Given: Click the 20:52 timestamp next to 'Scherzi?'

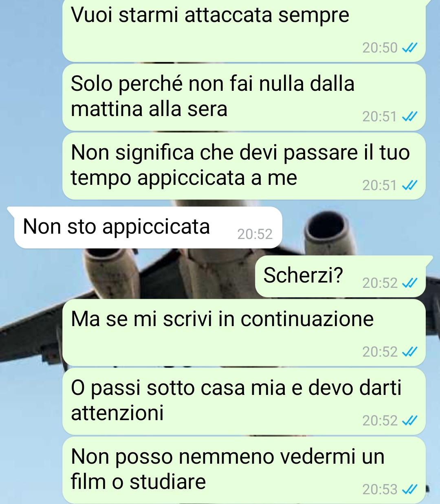Looking at the screenshot, I should coord(380,283).
